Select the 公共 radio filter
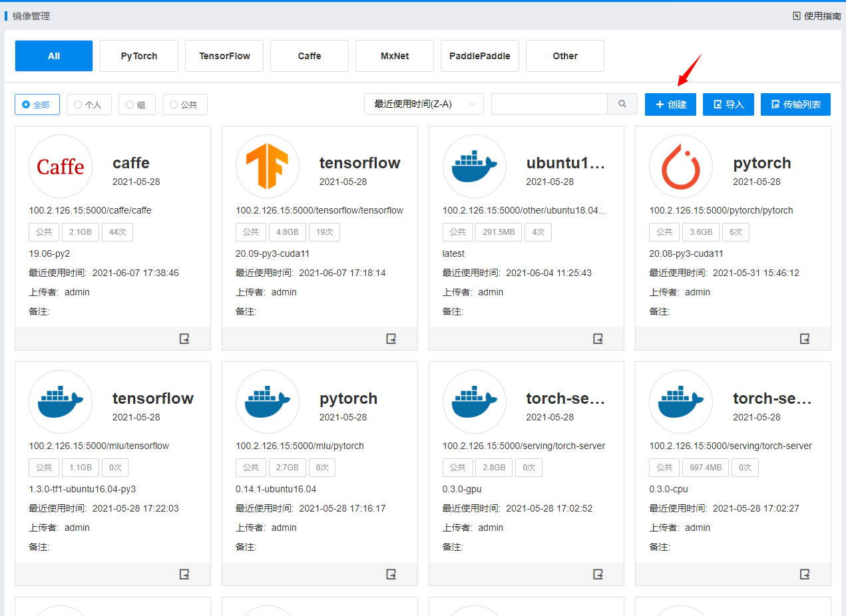The width and height of the screenshot is (846, 616). (x=184, y=104)
